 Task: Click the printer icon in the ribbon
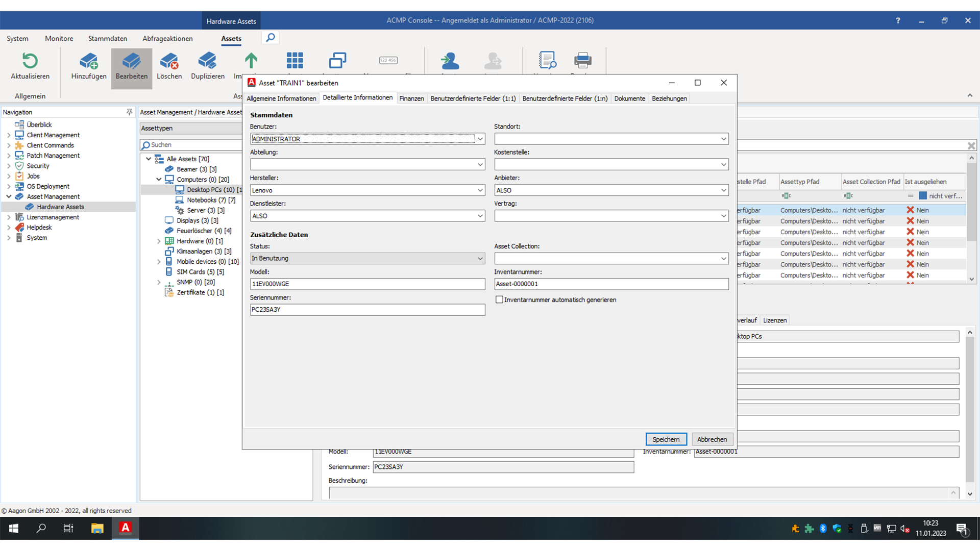point(582,61)
